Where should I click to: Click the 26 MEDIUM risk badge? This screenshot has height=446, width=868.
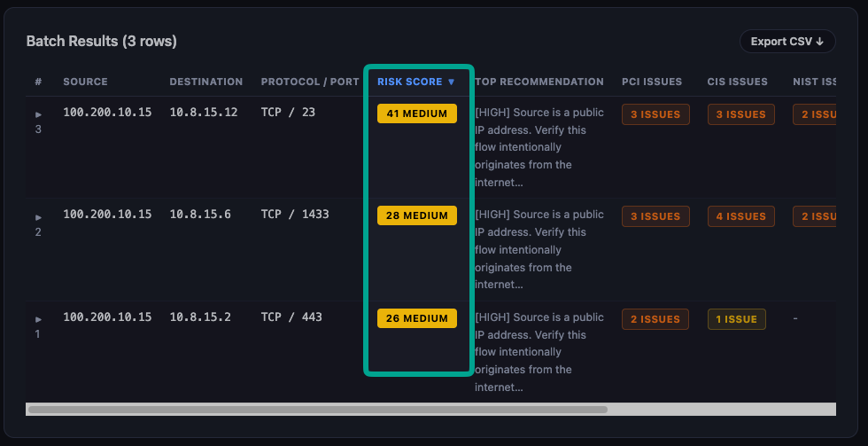pyautogui.click(x=417, y=318)
